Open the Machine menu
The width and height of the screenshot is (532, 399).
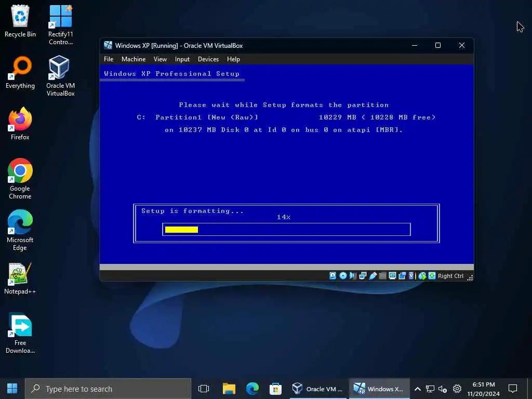click(134, 59)
